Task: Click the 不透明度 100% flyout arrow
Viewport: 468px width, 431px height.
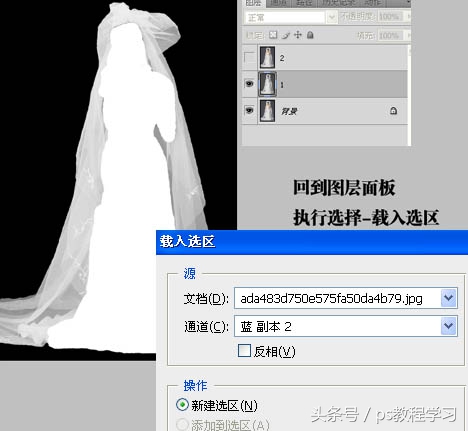Action: [408, 16]
